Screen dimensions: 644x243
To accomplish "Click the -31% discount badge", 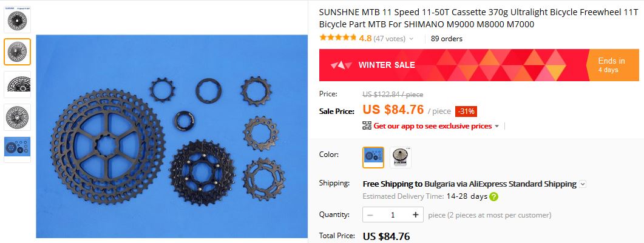I will coord(466,112).
